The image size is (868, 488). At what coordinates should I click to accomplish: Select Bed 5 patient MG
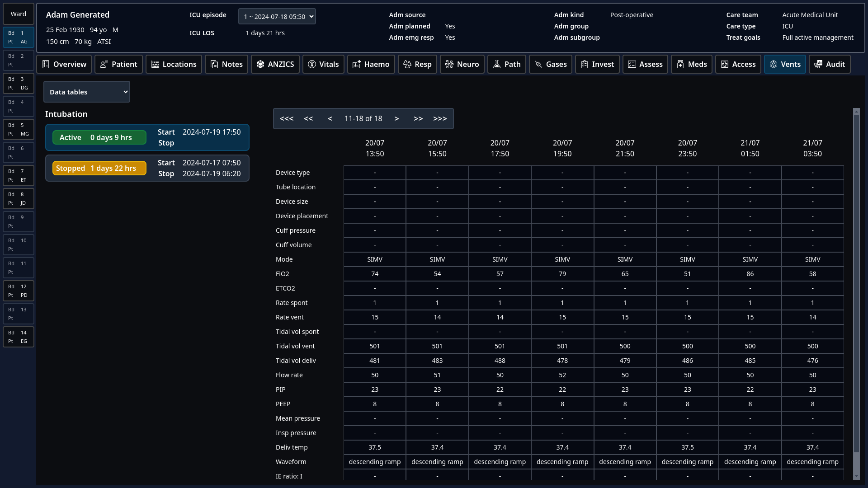19,130
